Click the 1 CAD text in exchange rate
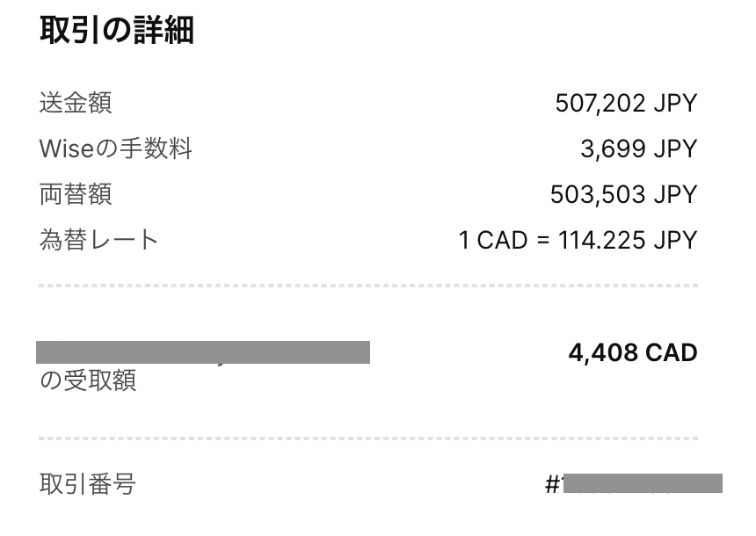Screen dimensions: 756x536 click(493, 240)
